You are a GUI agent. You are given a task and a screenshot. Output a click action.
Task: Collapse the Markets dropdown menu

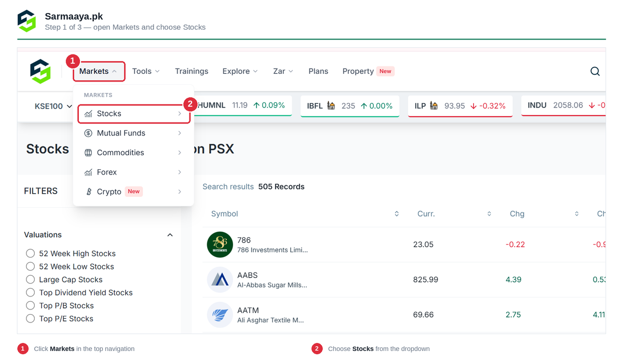point(99,71)
